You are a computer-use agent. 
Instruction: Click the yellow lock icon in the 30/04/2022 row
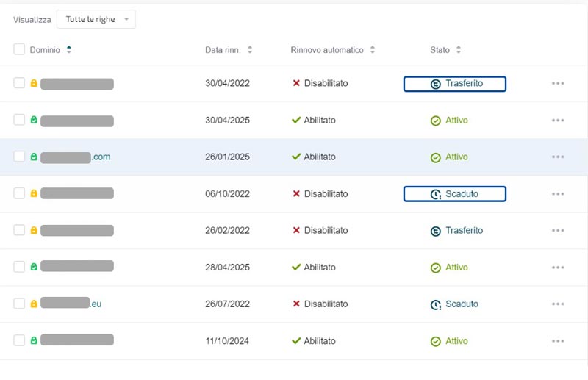coord(34,84)
